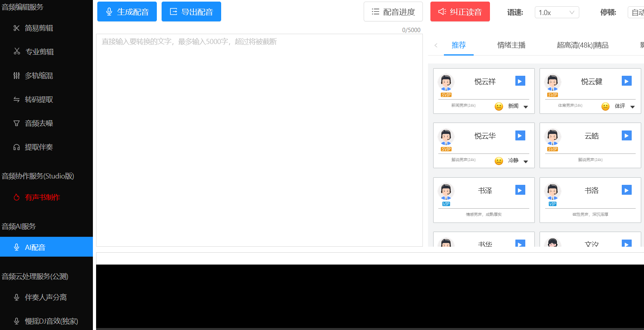Click the 音频协作服务(Studio版) section header
The width and height of the screenshot is (644, 330).
coord(38,176)
